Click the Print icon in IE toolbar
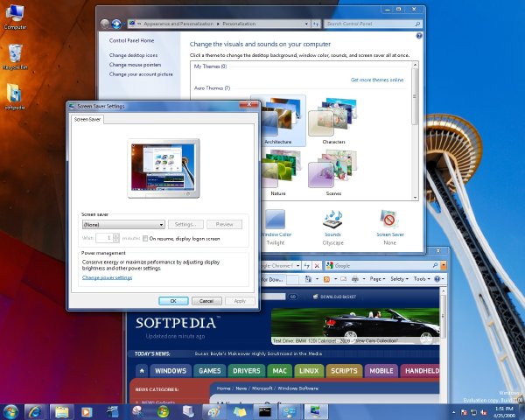This screenshot has width=525, height=420. (355, 279)
